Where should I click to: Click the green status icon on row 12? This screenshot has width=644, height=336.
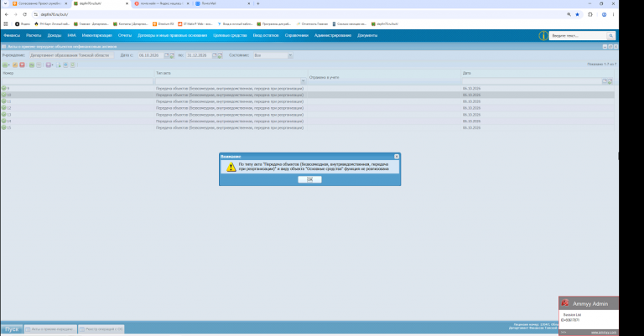(3, 108)
